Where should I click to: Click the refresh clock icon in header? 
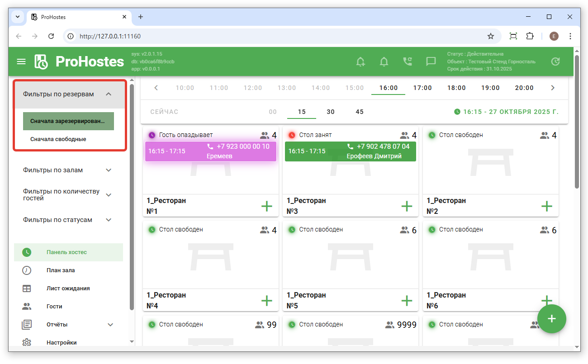pos(555,61)
